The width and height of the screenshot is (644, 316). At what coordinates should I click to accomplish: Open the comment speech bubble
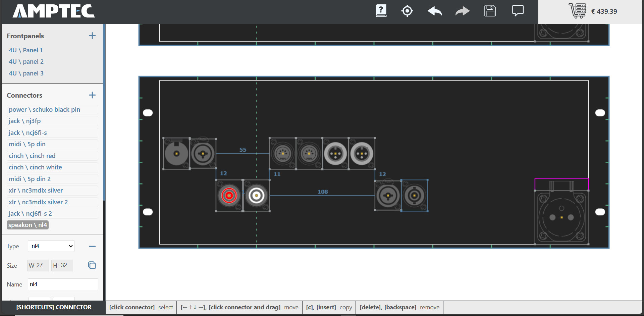(518, 11)
